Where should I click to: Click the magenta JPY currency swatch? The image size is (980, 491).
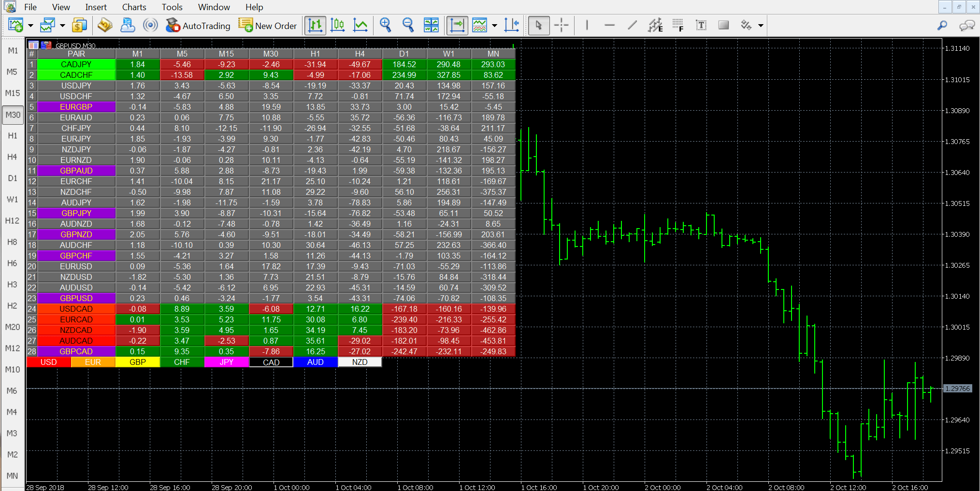click(x=227, y=362)
